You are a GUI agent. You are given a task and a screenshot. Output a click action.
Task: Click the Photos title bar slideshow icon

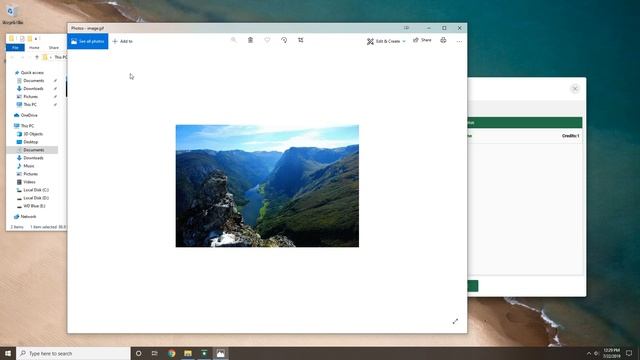click(406, 28)
